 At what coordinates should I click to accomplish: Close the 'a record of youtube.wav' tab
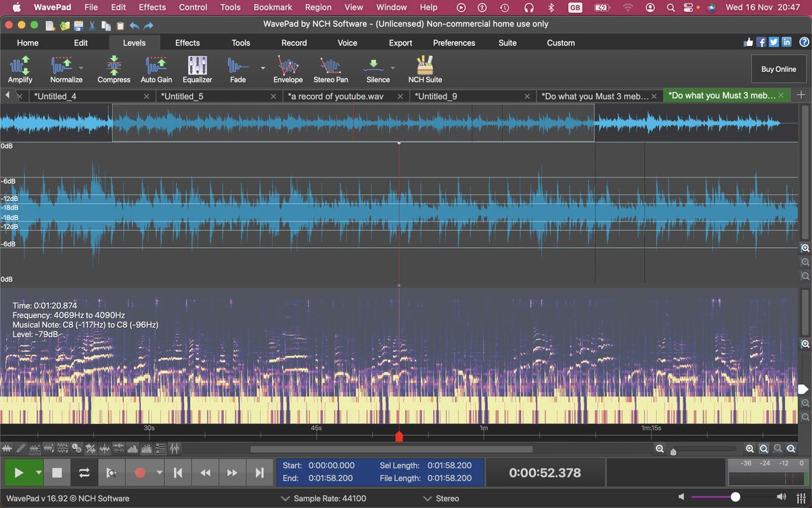coord(400,96)
